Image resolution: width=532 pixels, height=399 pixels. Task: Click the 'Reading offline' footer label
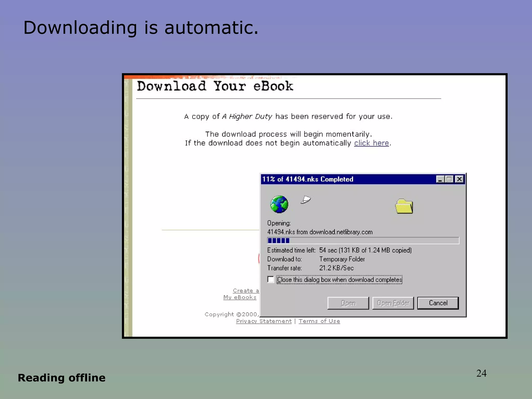pos(62,378)
